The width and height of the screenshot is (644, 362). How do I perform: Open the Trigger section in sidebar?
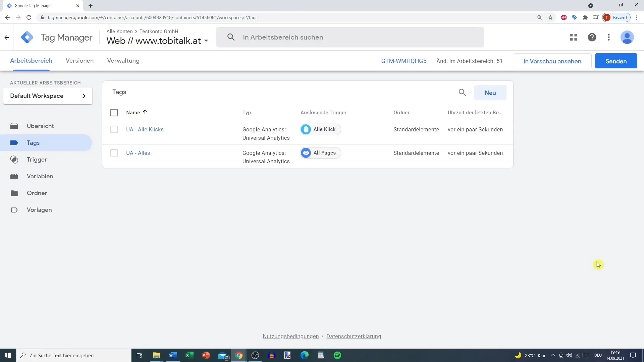coord(37,160)
